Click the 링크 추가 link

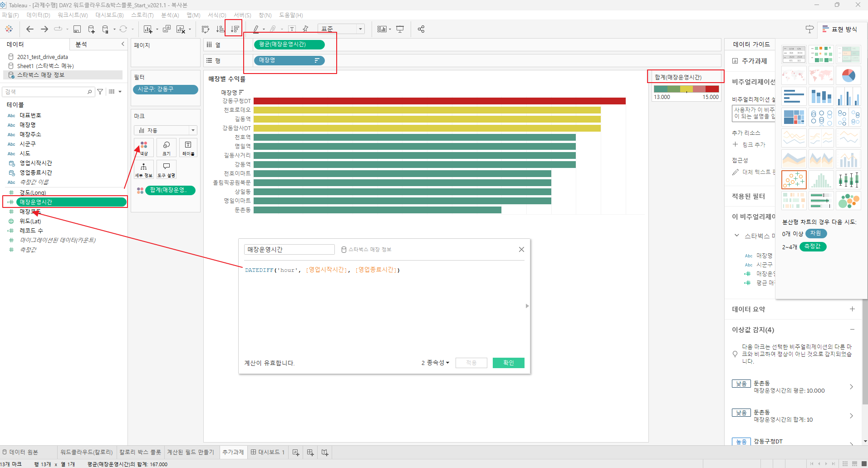754,145
